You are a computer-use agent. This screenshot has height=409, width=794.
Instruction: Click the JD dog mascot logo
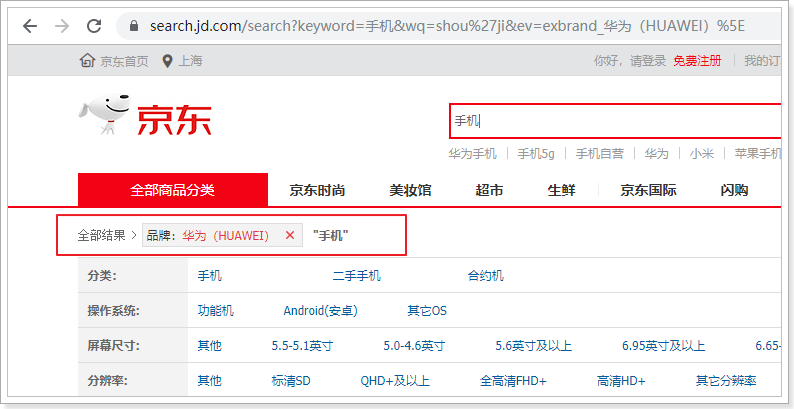104,115
